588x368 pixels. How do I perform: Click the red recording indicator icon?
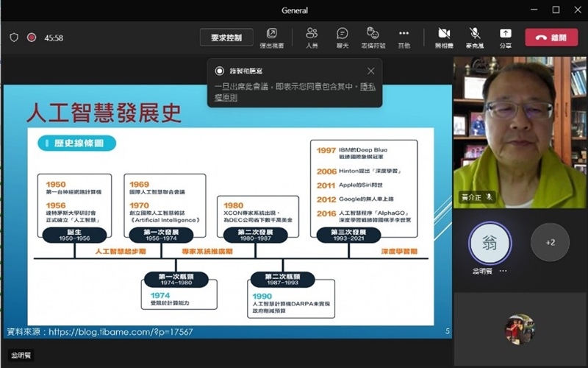(32, 38)
